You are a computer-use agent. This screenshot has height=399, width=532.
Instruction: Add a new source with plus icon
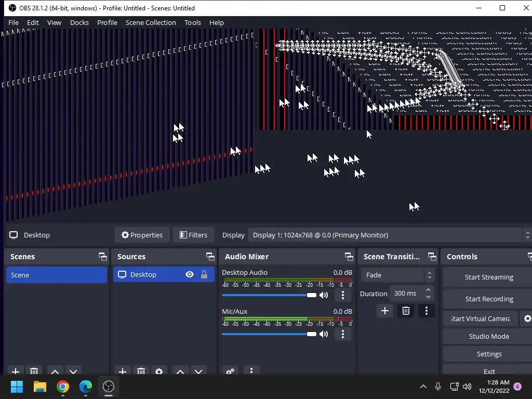(x=123, y=371)
